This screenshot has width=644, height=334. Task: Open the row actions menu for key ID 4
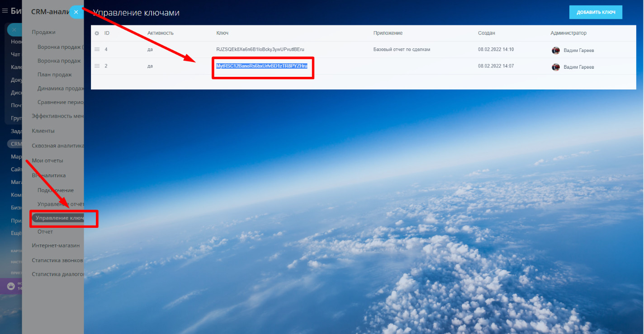click(x=96, y=49)
